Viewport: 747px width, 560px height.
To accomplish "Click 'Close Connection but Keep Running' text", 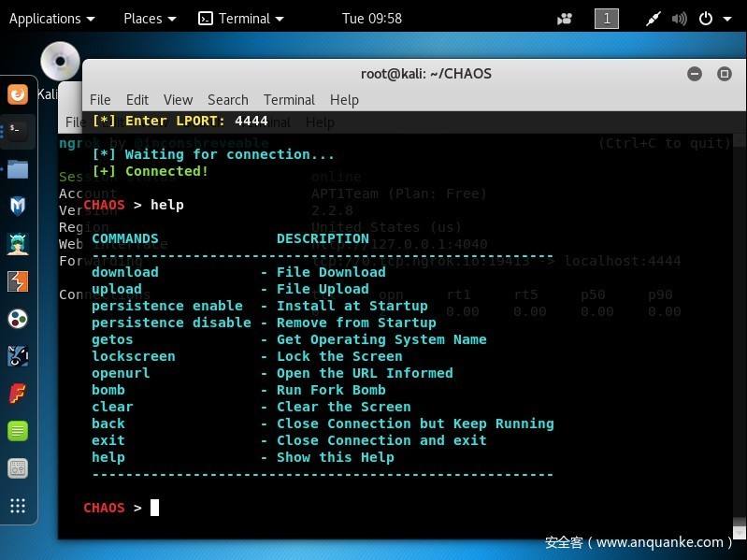I will [415, 424].
